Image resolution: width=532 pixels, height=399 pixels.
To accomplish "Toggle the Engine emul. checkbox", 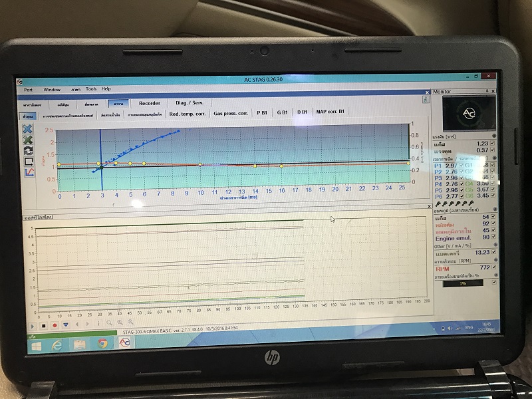I will [x=493, y=237].
